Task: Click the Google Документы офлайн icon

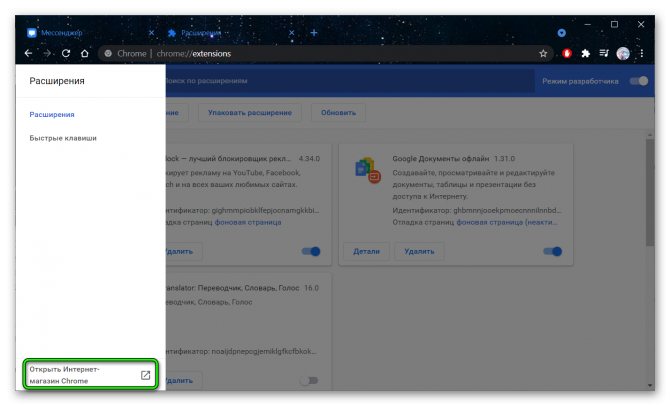Action: (368, 170)
